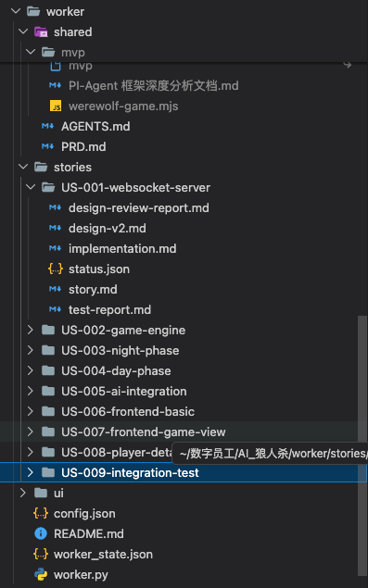Expand the US-008-player-detail chevron

[x=31, y=452]
